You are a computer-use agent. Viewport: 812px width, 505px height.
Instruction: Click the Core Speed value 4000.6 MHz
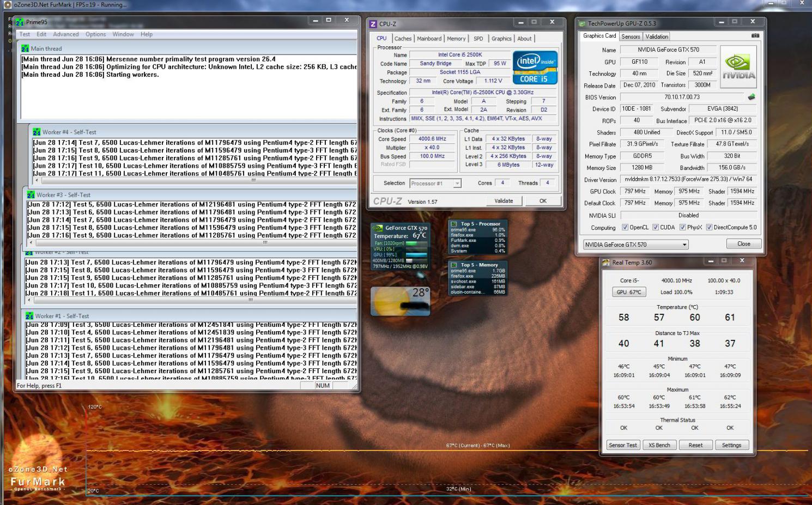(432, 139)
